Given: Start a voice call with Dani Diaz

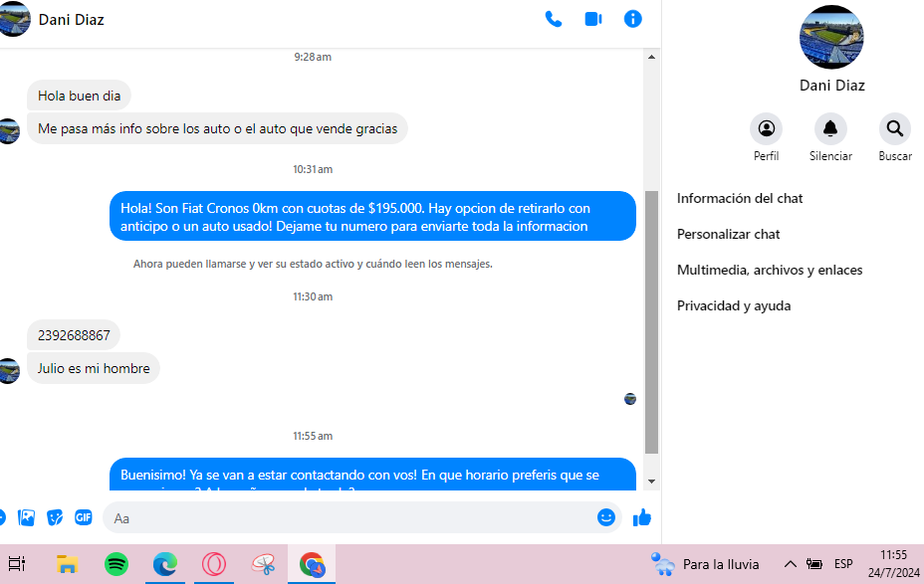Looking at the screenshot, I should click(554, 20).
